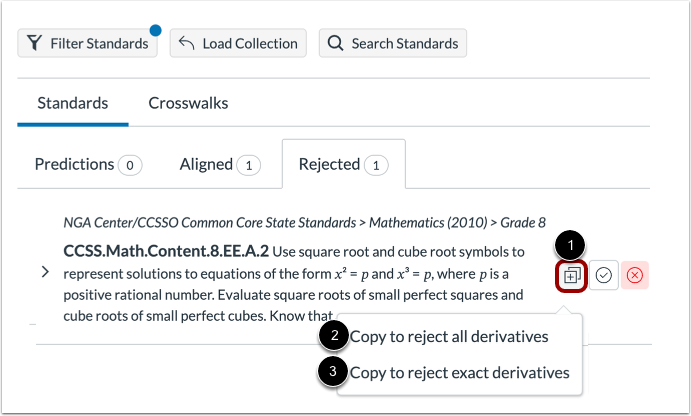
Task: Select the Rejected tab
Action: [x=343, y=164]
